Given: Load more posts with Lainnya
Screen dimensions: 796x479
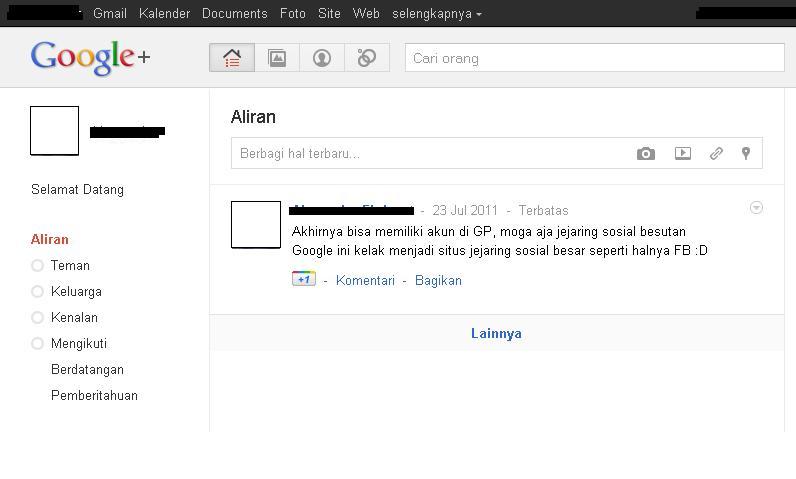Looking at the screenshot, I should pos(496,333).
